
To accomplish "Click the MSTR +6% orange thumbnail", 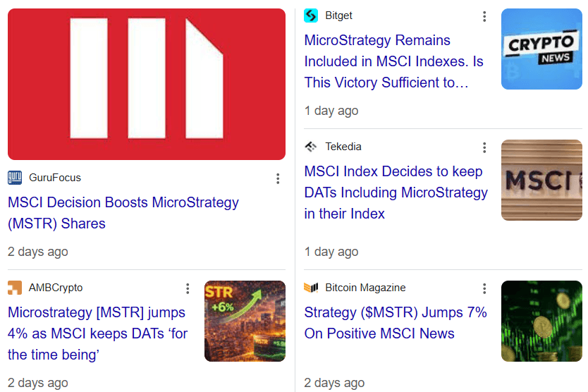I will pyautogui.click(x=245, y=321).
